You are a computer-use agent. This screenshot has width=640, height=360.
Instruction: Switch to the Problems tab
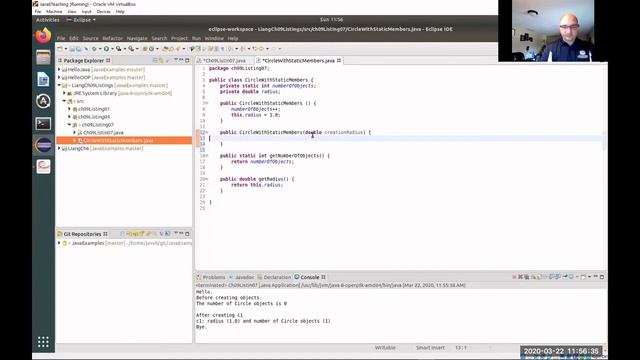pyautogui.click(x=213, y=277)
